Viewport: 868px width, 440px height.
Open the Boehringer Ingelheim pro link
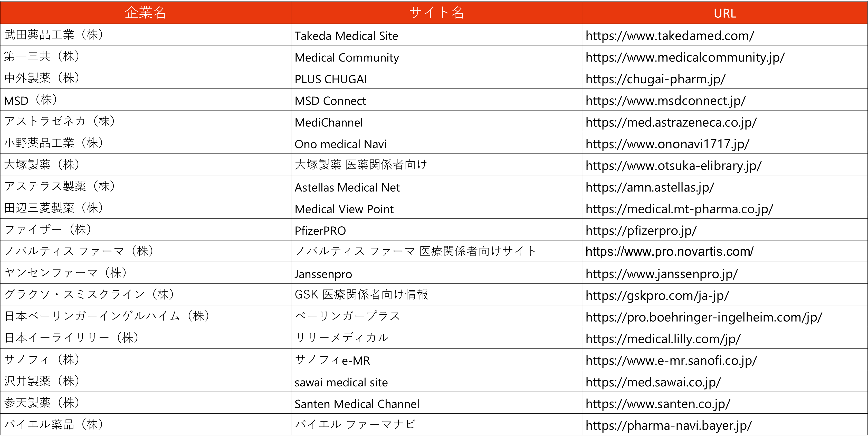click(703, 317)
